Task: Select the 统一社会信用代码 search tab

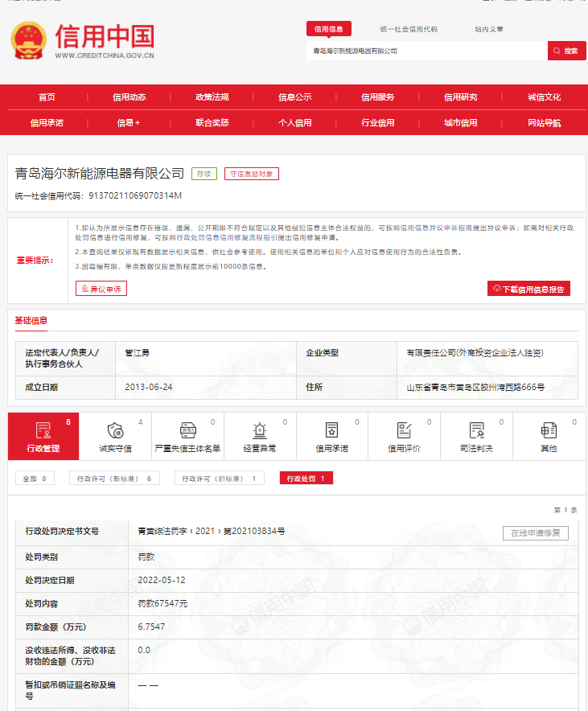Action: 409,29
